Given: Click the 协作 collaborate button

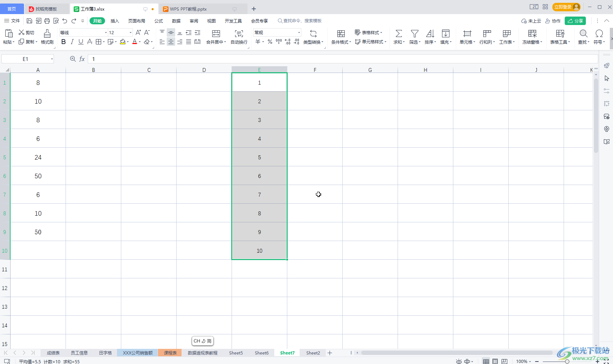Looking at the screenshot, I should [553, 21].
